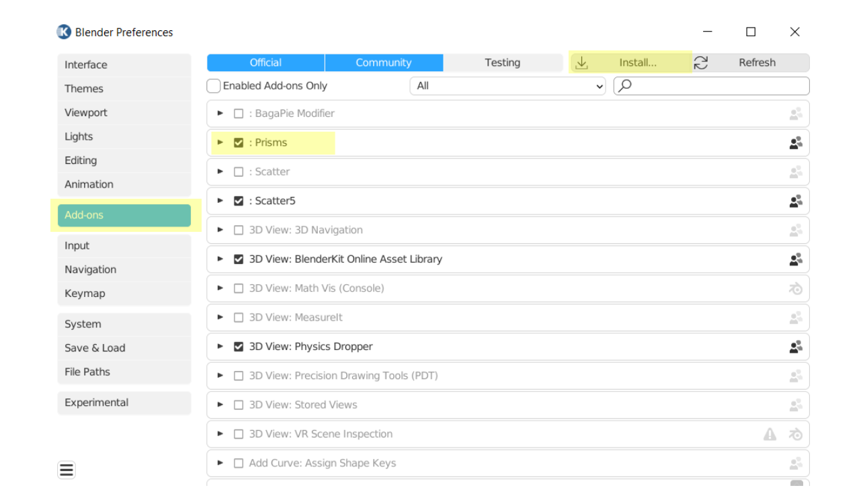The width and height of the screenshot is (867, 504).
Task: Enable Precision Drawing Tools (PDT) checkbox
Action: pyautogui.click(x=239, y=376)
